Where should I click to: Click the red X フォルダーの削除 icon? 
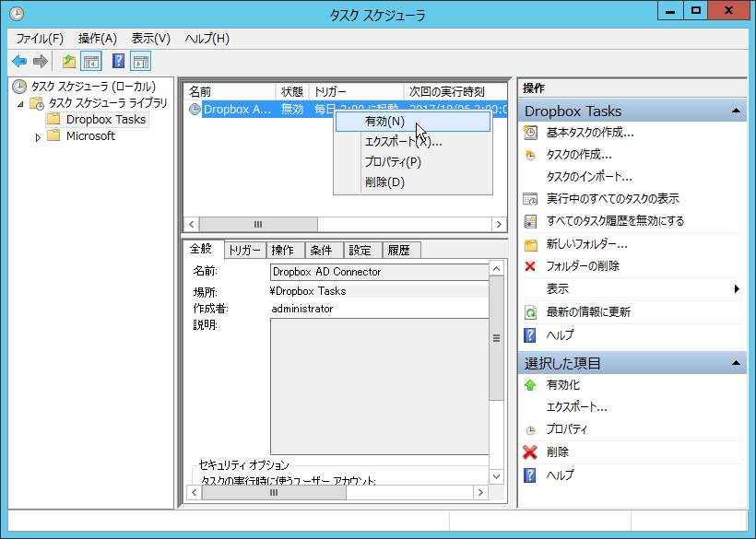click(x=530, y=266)
